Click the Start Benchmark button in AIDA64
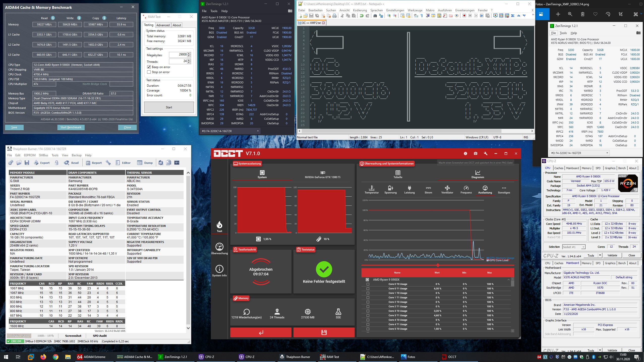 pos(71,127)
